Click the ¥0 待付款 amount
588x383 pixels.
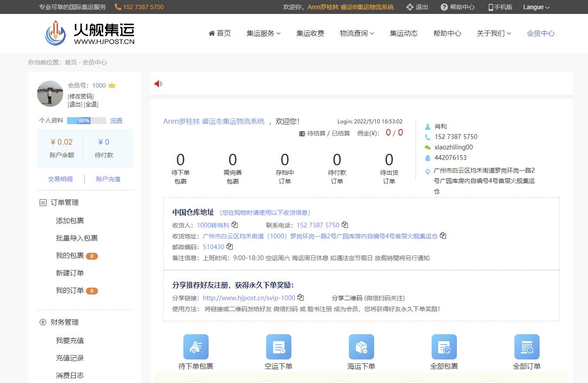pos(104,142)
